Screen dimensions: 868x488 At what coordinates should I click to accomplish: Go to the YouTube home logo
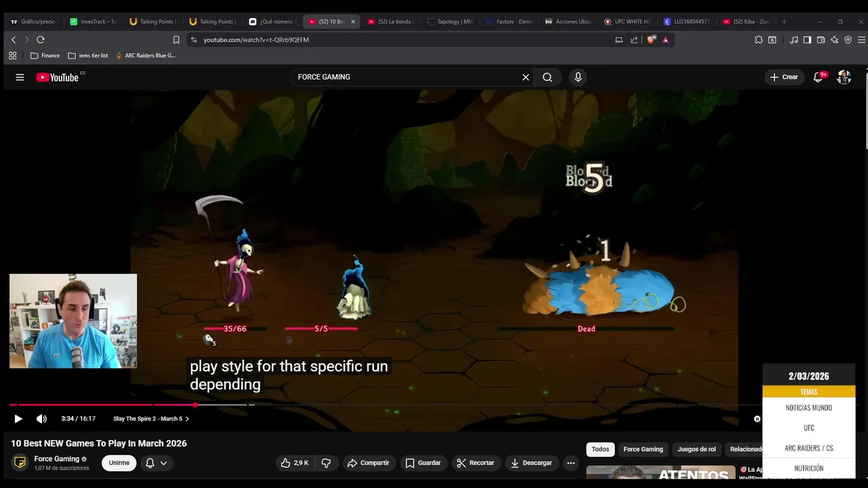coord(58,77)
